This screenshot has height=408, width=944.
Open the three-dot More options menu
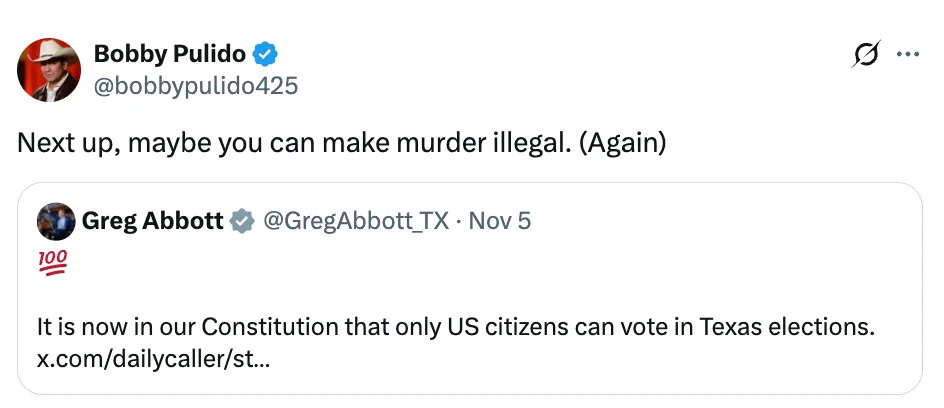(908, 55)
